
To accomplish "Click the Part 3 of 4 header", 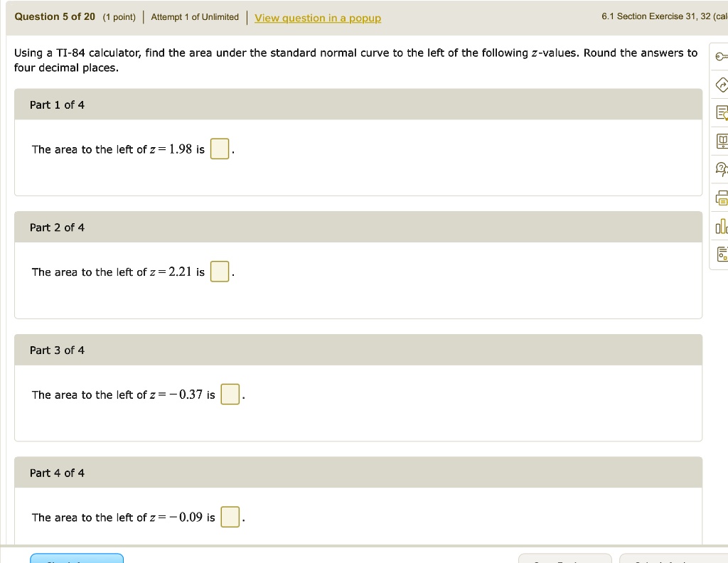I will coord(57,349).
